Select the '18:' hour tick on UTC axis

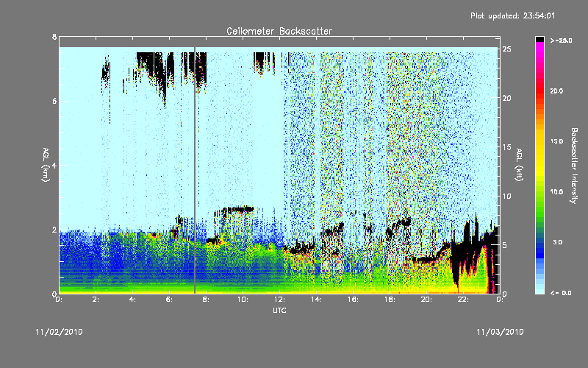(390, 300)
